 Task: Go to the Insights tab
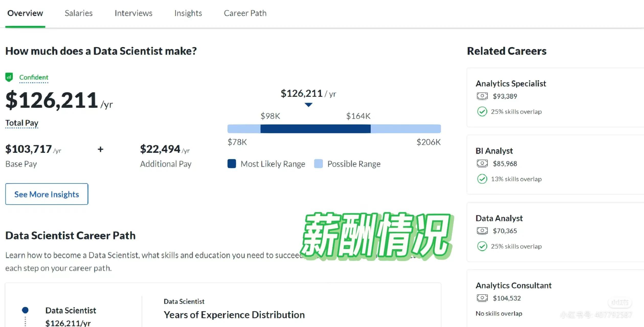[188, 13]
